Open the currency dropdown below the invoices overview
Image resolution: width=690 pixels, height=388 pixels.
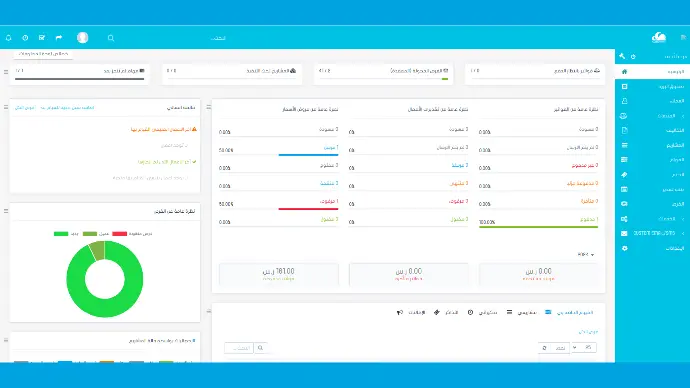tap(586, 255)
